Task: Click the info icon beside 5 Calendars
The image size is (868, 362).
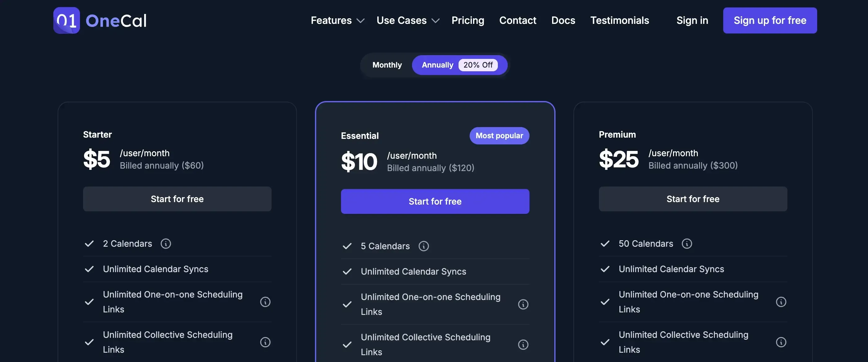Action: click(423, 246)
